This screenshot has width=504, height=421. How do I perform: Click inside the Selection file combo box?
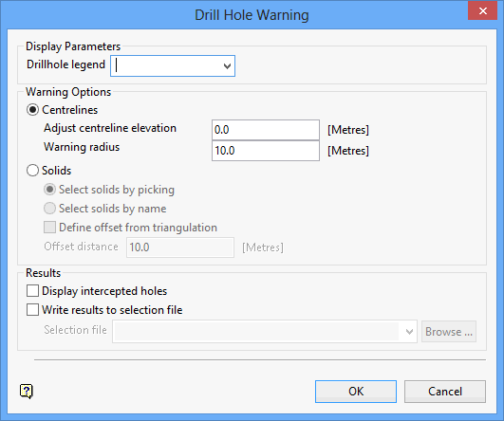click(x=256, y=332)
